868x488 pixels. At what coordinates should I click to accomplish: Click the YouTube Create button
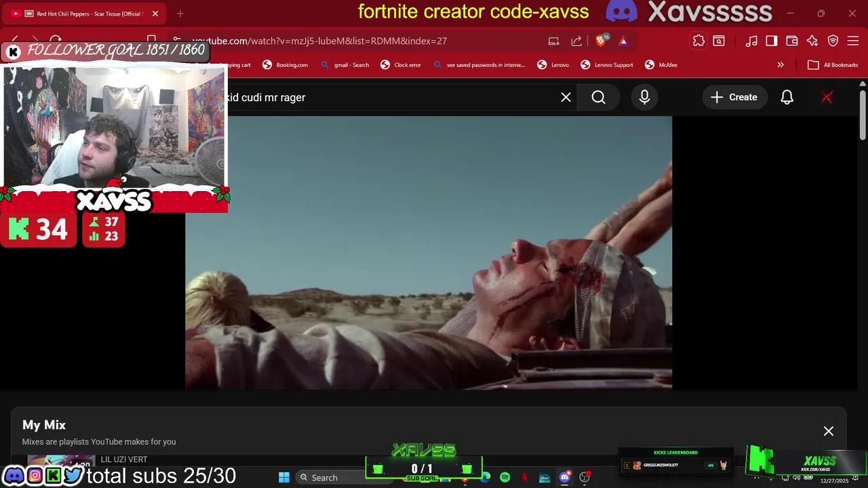point(734,98)
